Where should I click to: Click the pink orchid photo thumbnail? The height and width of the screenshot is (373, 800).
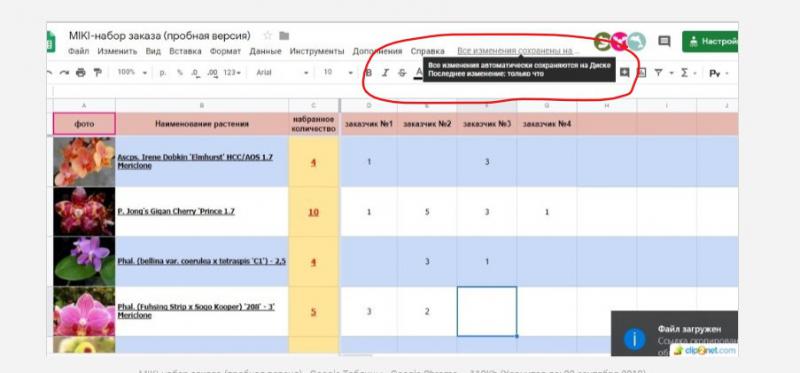click(x=84, y=311)
